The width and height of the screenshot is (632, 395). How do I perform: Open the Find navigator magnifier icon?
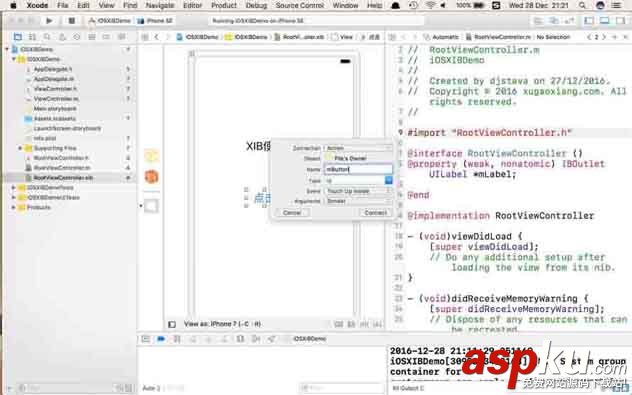click(x=47, y=37)
